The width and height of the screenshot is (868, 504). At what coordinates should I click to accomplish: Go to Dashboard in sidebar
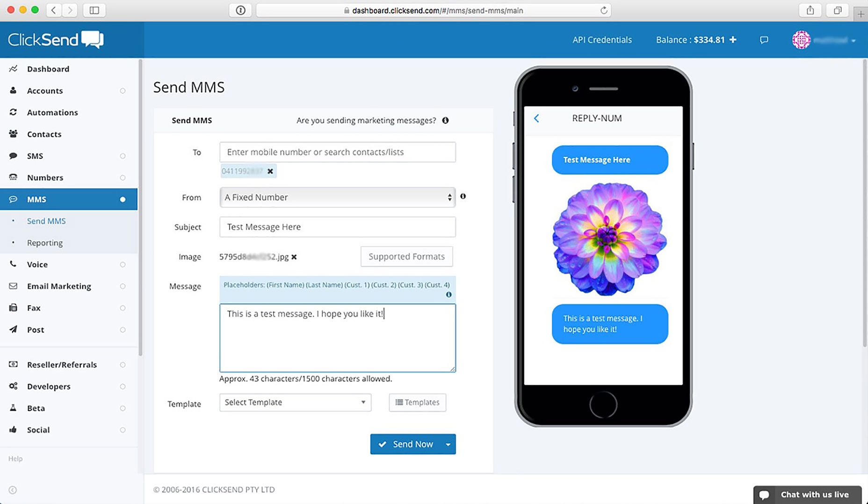pos(48,69)
